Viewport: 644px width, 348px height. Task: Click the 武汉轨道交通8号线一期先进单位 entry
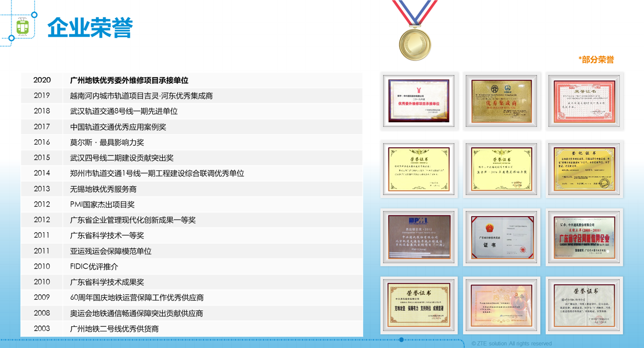pos(124,111)
